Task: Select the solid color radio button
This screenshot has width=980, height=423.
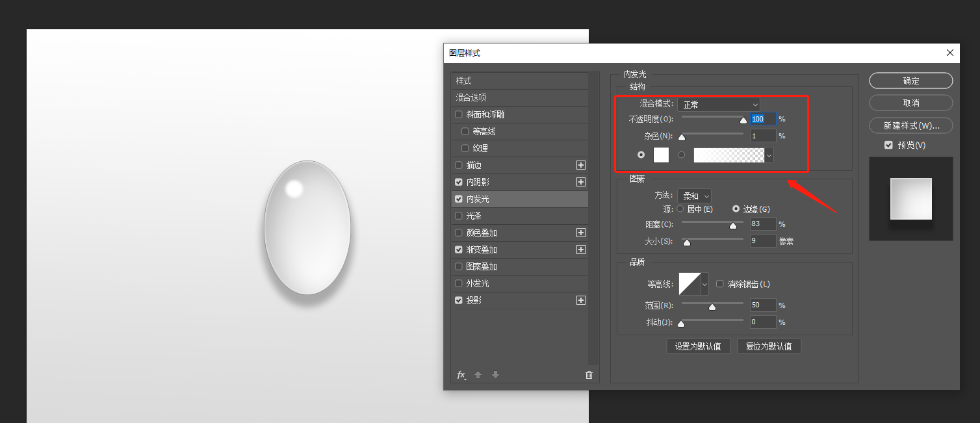Action: [x=641, y=155]
